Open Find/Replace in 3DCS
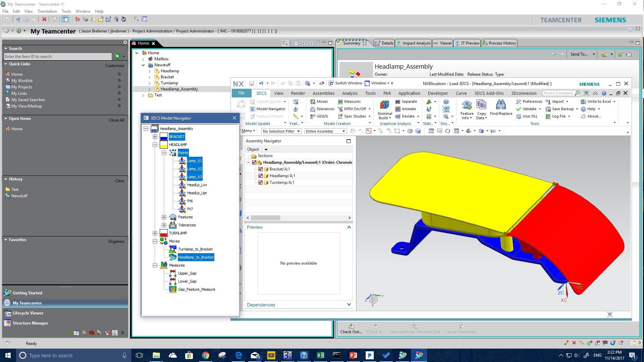The height and width of the screenshot is (362, 644). click(501, 109)
